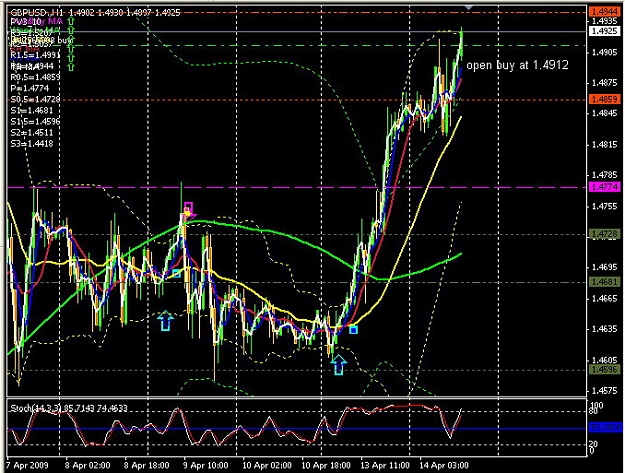Select the cyan up arrow below 10 Apr 18:00 low
The width and height of the screenshot is (625, 473).
(338, 365)
